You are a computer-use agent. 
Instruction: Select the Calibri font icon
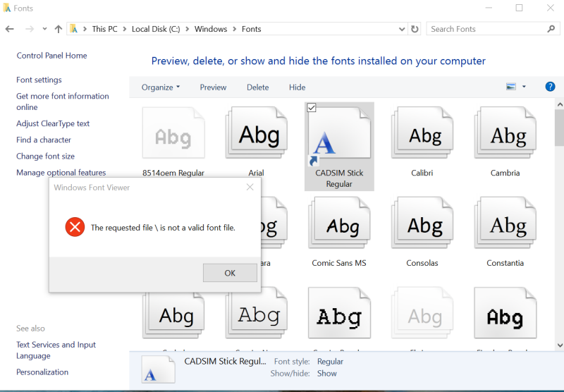422,133
